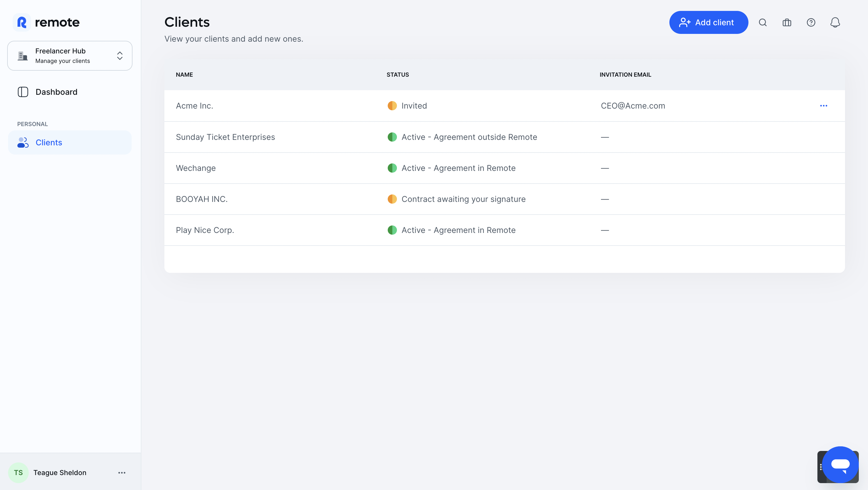This screenshot has height=490, width=868.
Task: Click the chat widget drag handle
Action: click(x=821, y=467)
